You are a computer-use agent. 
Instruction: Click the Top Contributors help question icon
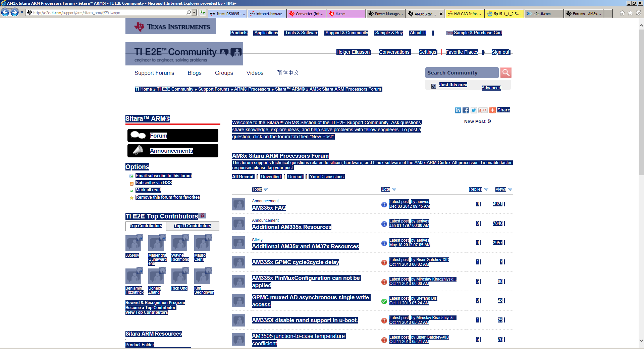[203, 215]
